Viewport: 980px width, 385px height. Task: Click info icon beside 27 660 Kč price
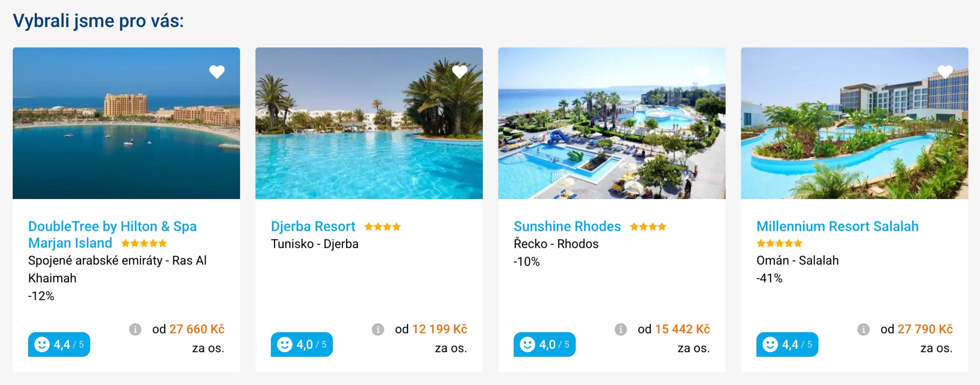click(x=135, y=329)
